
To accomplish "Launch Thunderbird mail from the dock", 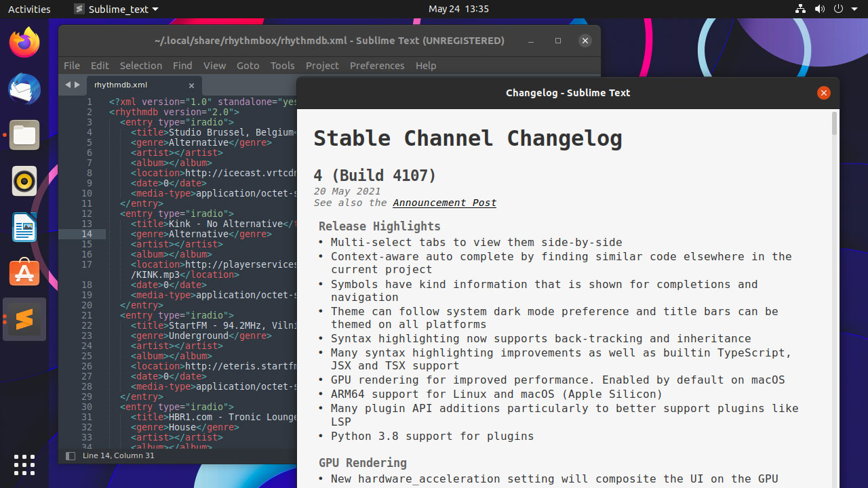I will coord(24,89).
